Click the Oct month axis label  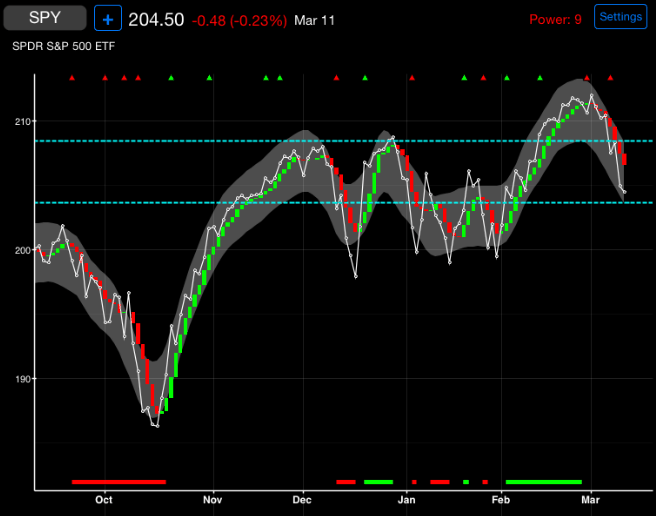coord(104,500)
